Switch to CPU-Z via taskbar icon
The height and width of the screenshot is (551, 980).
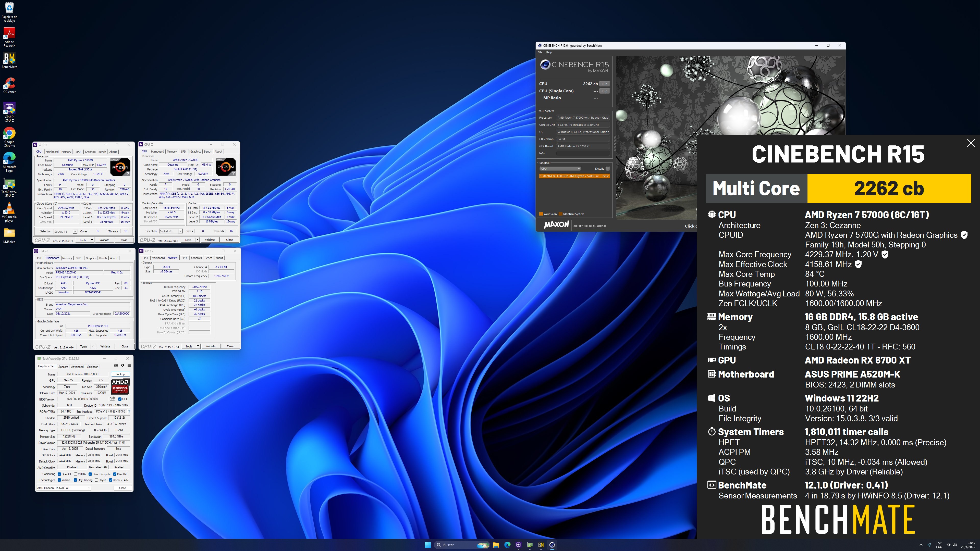click(519, 545)
